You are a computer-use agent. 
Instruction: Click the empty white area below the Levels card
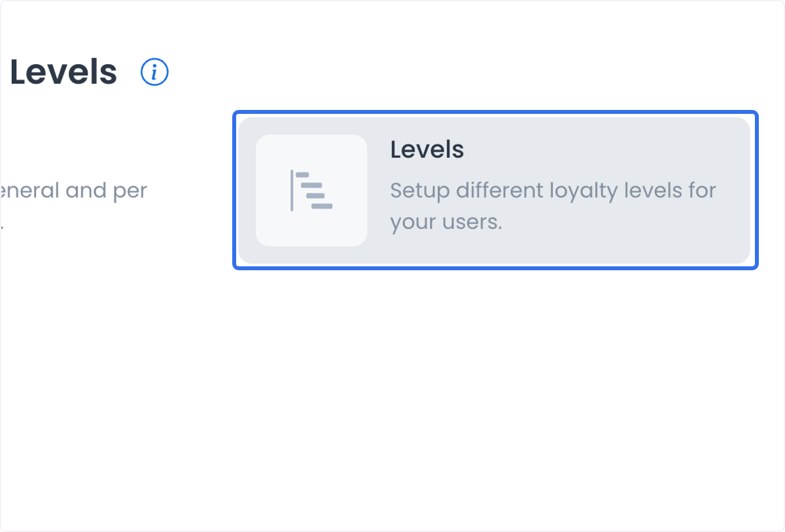pyautogui.click(x=494, y=393)
